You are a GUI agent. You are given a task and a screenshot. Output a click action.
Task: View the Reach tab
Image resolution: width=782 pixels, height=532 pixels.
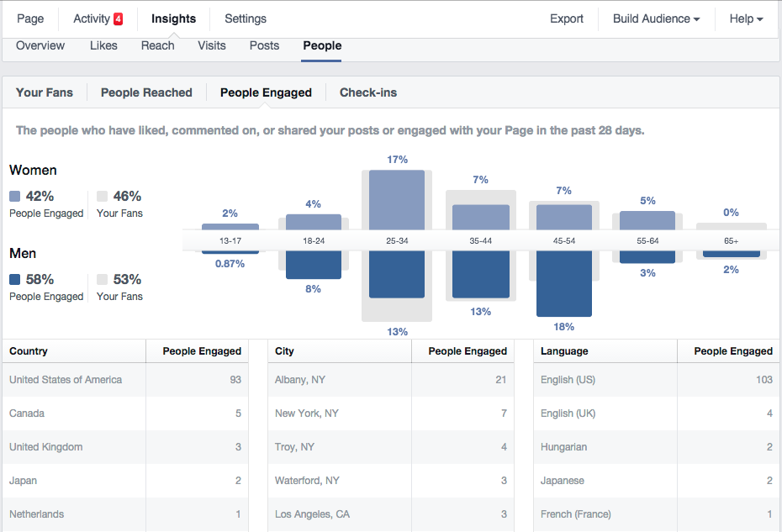tap(157, 46)
